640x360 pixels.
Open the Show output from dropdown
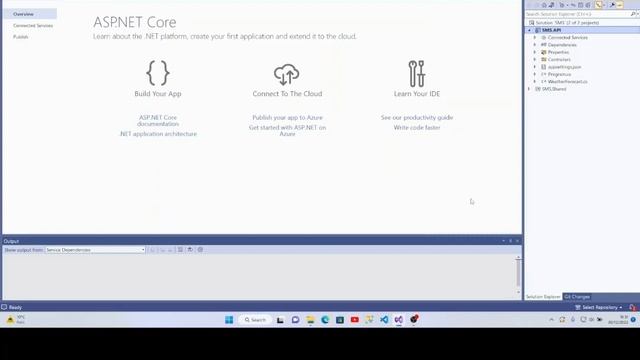[95, 250]
